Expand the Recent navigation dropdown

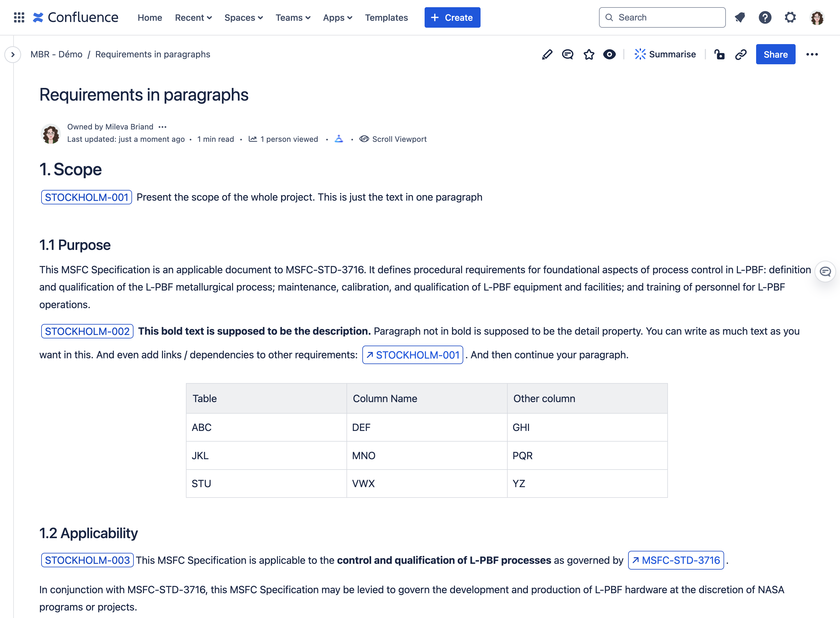click(193, 17)
